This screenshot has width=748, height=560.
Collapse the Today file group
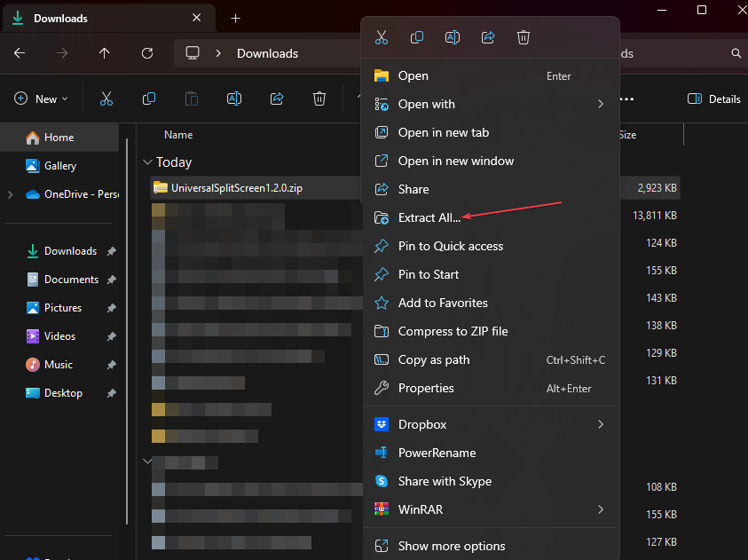pos(147,162)
